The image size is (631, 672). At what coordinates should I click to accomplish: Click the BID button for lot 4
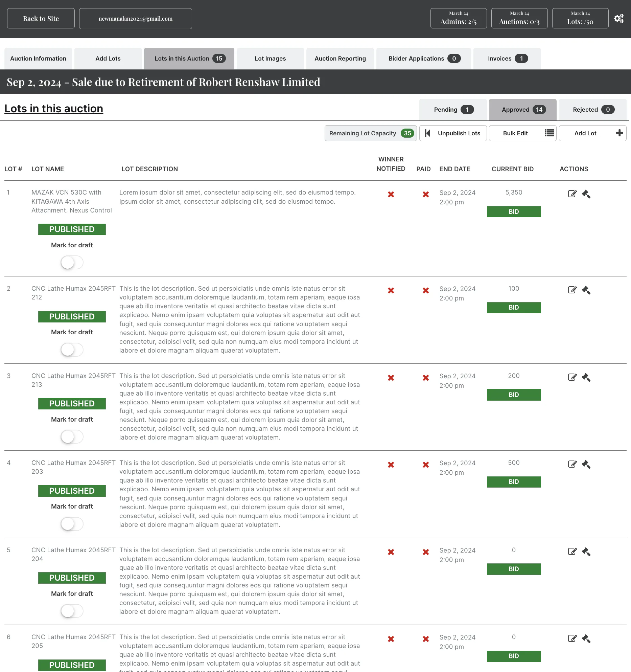click(x=514, y=482)
